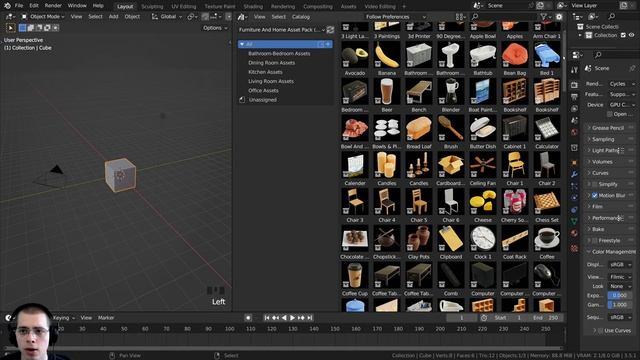Pin the Scene properties with pin icon
The height and width of the screenshot is (360, 640).
click(x=632, y=68)
